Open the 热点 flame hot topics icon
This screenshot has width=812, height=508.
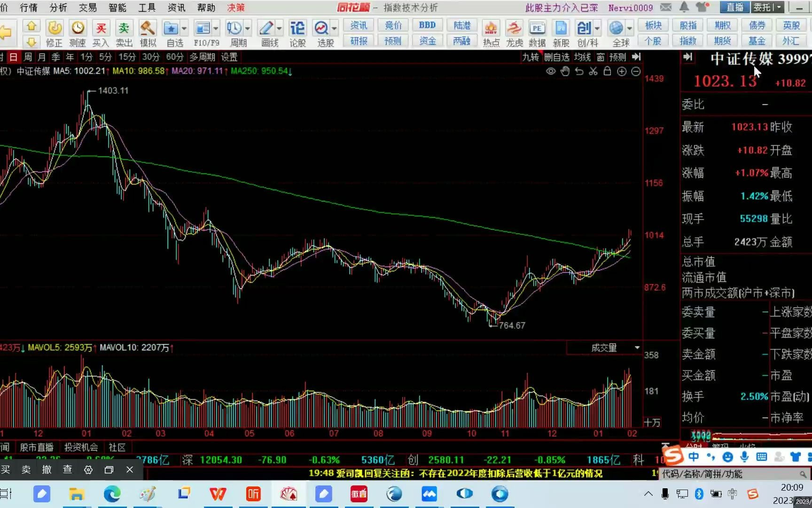click(x=491, y=28)
